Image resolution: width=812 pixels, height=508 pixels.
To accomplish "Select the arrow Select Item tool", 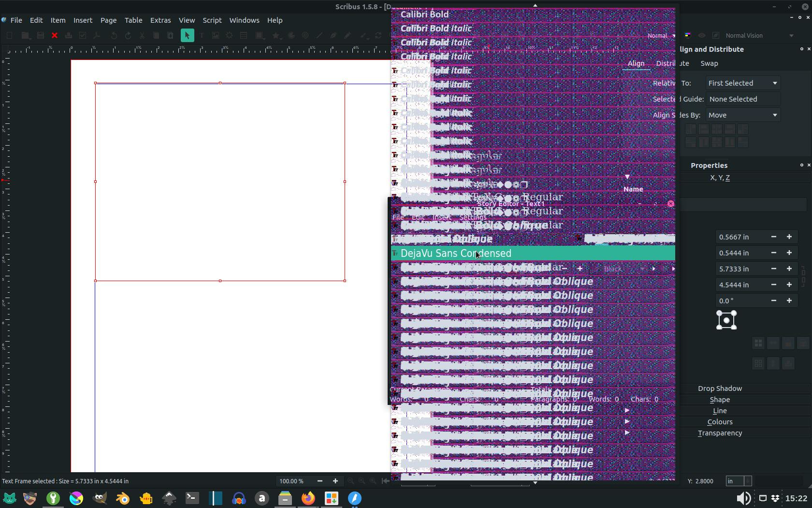I will click(x=187, y=35).
